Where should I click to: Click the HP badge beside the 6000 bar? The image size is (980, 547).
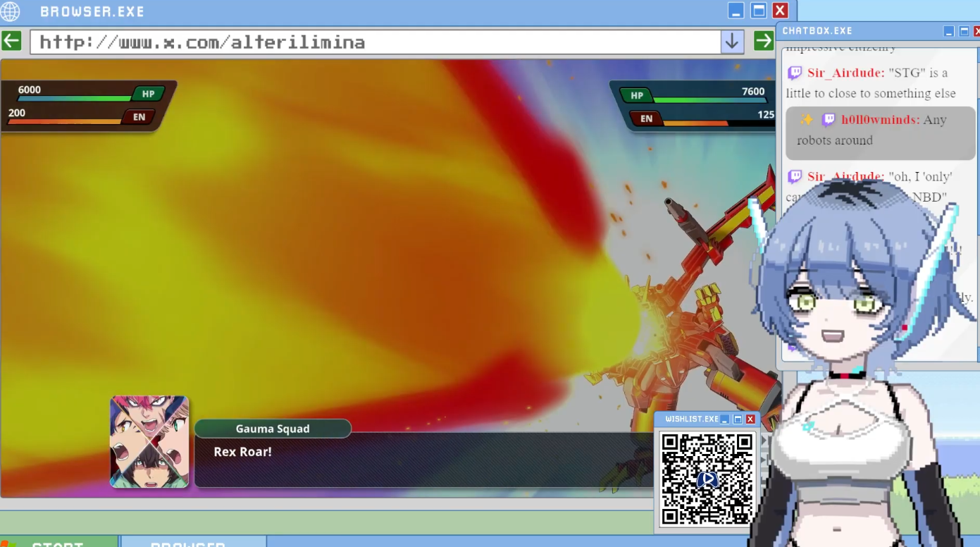pos(148,94)
